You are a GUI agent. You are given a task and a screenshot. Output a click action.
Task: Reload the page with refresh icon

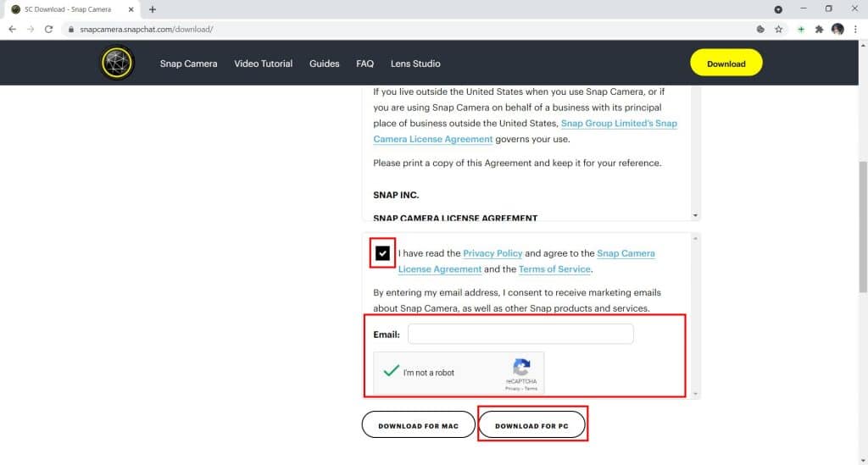tap(48, 30)
